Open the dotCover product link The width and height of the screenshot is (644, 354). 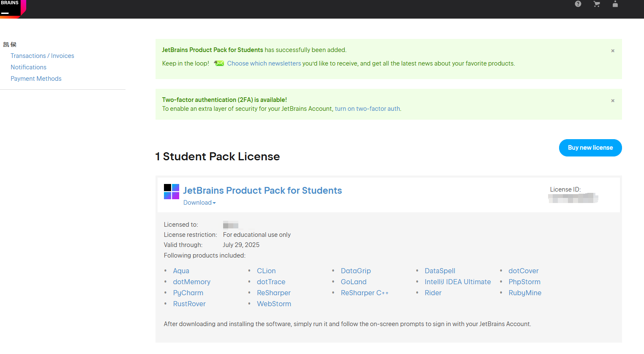point(524,271)
